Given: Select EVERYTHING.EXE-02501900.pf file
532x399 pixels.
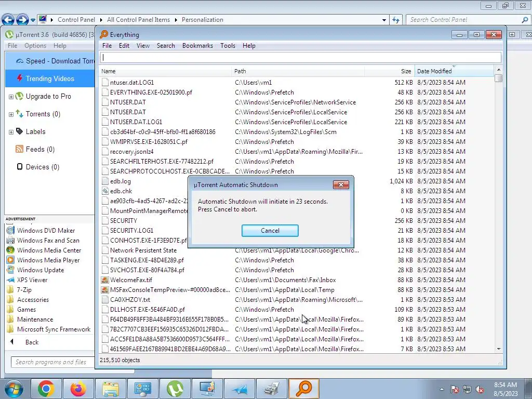Looking at the screenshot, I should click(x=151, y=92).
